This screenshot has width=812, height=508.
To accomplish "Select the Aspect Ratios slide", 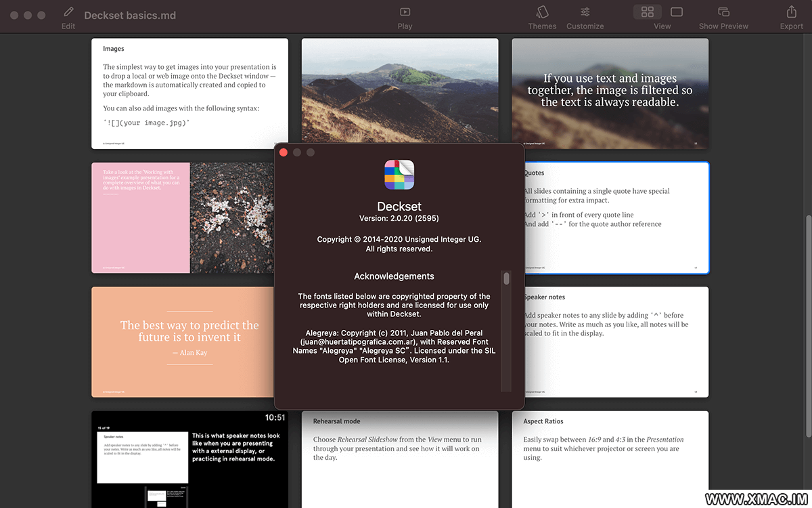I will [x=610, y=459].
